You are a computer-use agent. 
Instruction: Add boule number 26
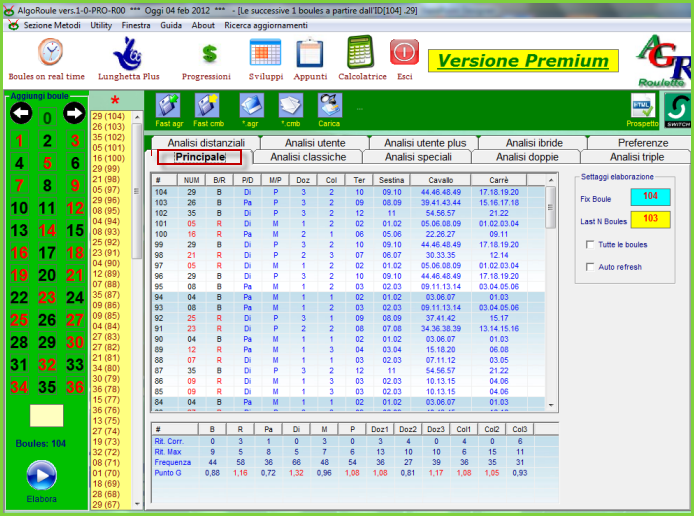click(x=47, y=320)
